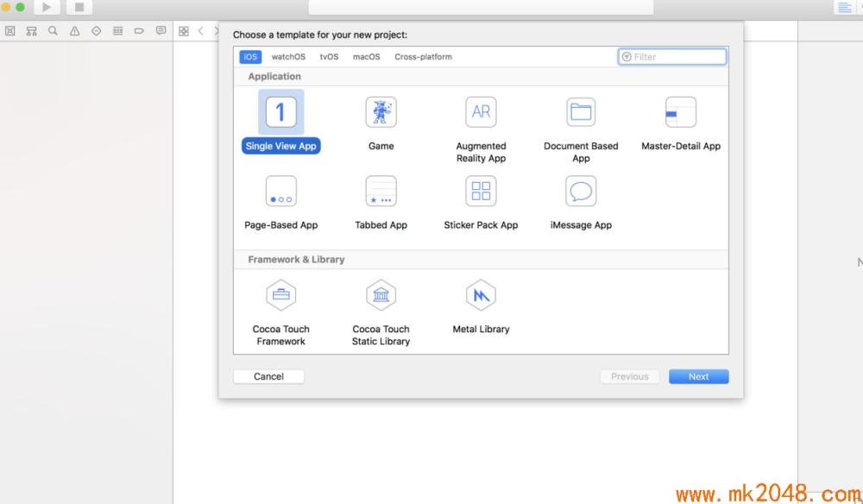Click the Run (play) button in toolbar
The image size is (863, 504).
(x=47, y=7)
